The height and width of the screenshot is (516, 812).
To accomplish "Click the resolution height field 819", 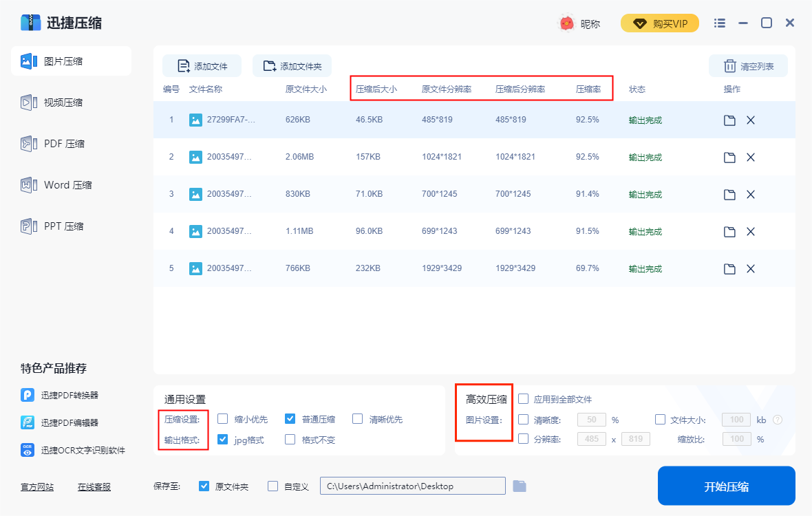I will point(635,439).
